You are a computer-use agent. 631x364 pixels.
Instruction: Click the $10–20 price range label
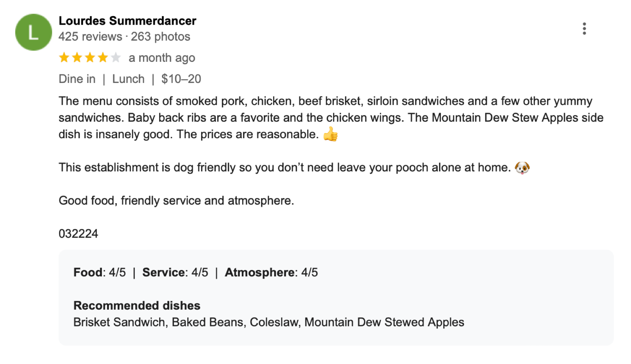coord(181,79)
